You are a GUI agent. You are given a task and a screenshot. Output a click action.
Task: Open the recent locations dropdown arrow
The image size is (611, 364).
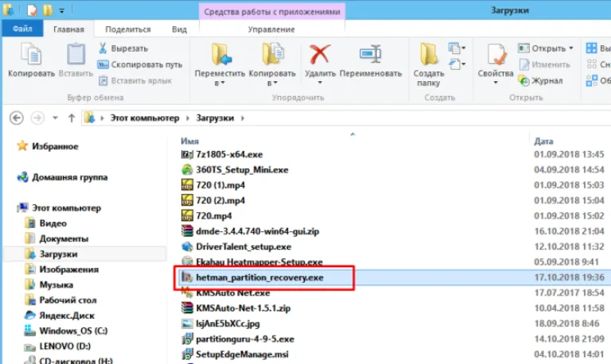(x=55, y=118)
